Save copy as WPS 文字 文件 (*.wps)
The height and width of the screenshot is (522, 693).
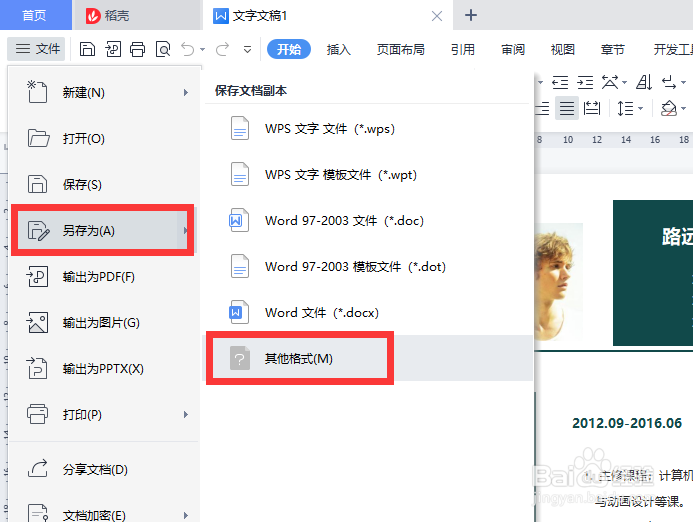coord(369,129)
